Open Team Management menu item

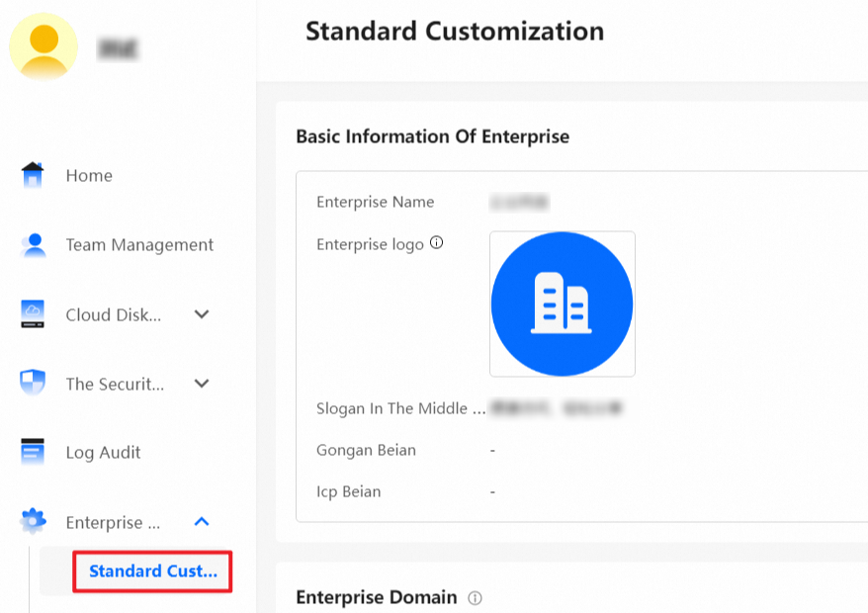139,245
